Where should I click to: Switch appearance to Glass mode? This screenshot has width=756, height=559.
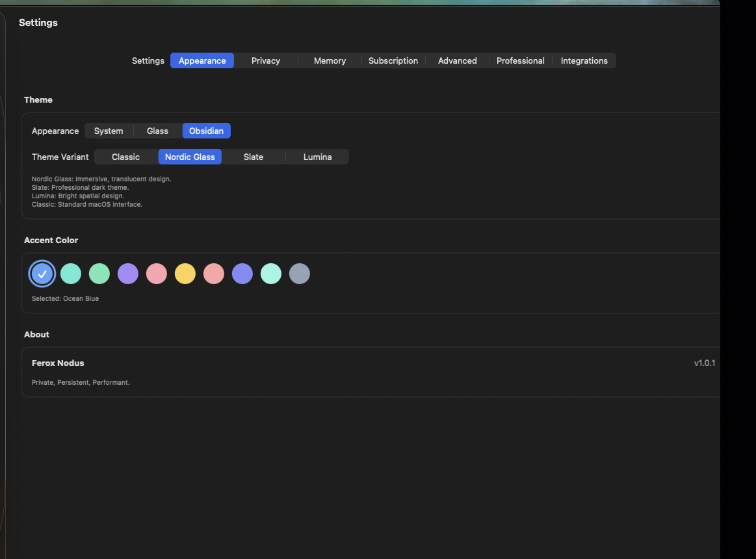point(157,131)
